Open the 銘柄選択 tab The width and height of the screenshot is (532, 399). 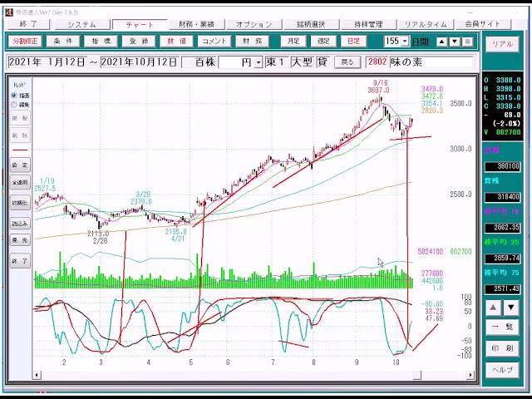click(x=316, y=24)
